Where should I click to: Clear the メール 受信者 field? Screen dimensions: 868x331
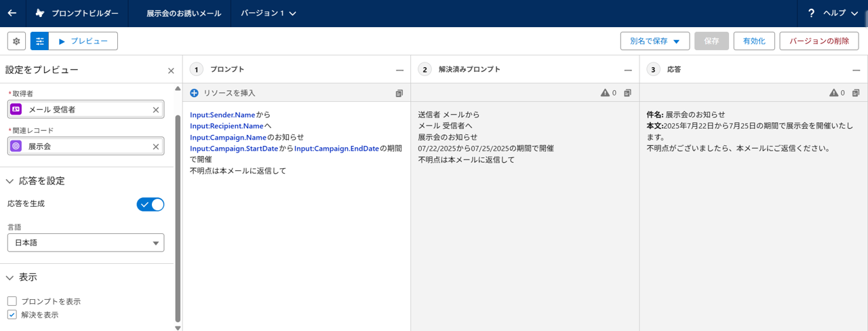[x=156, y=109]
